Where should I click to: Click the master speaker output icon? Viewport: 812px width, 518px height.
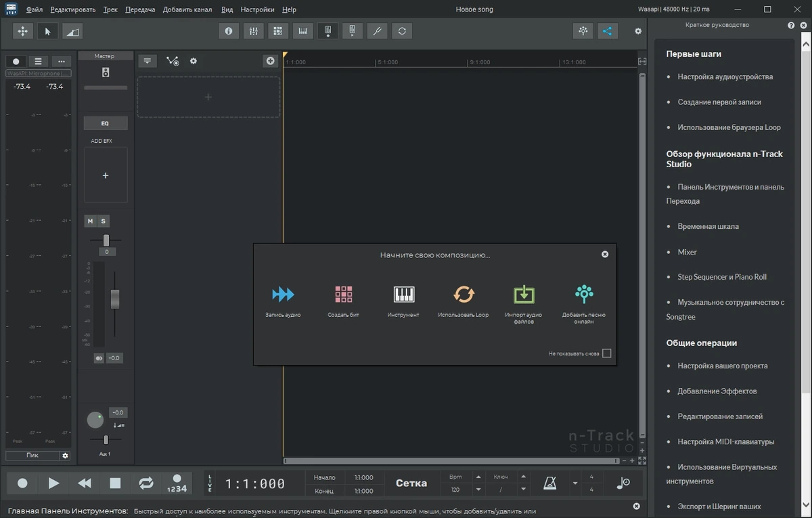(x=106, y=72)
